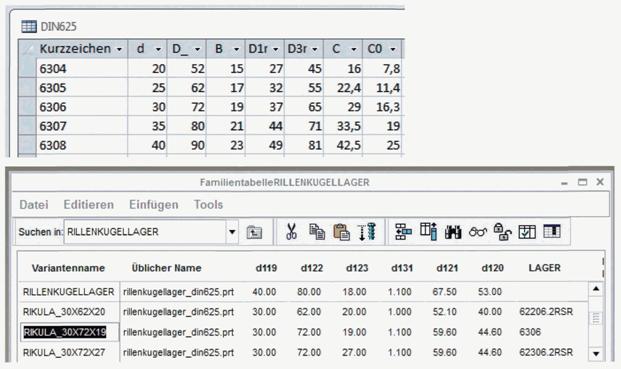The width and height of the screenshot is (621, 369).
Task: Click the d121 column header
Action: coord(447,268)
